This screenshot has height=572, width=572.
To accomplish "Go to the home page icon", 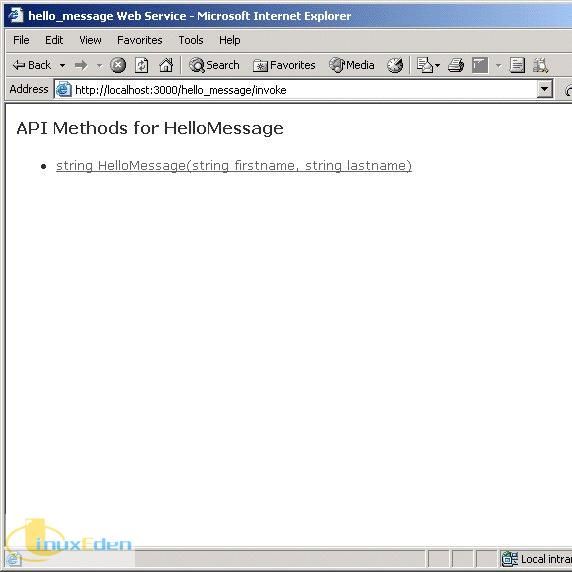I will tap(166, 66).
